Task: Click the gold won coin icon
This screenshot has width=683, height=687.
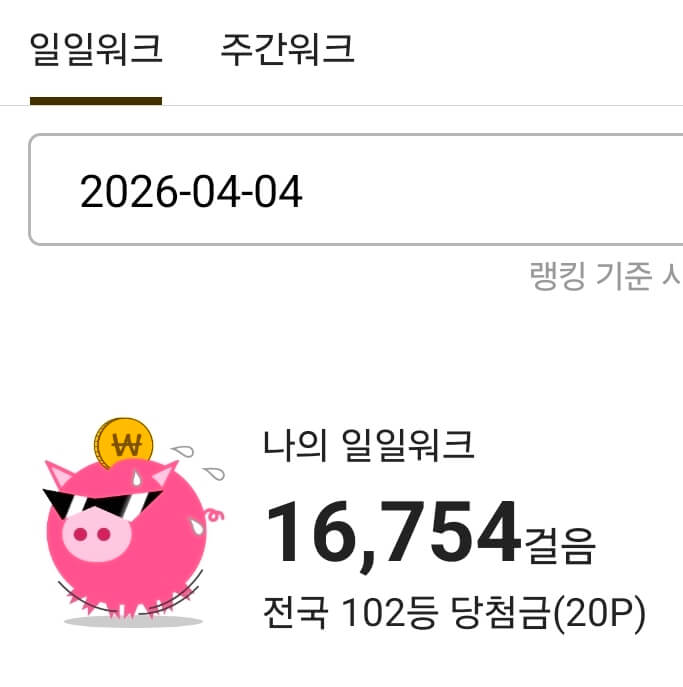Action: [x=124, y=443]
